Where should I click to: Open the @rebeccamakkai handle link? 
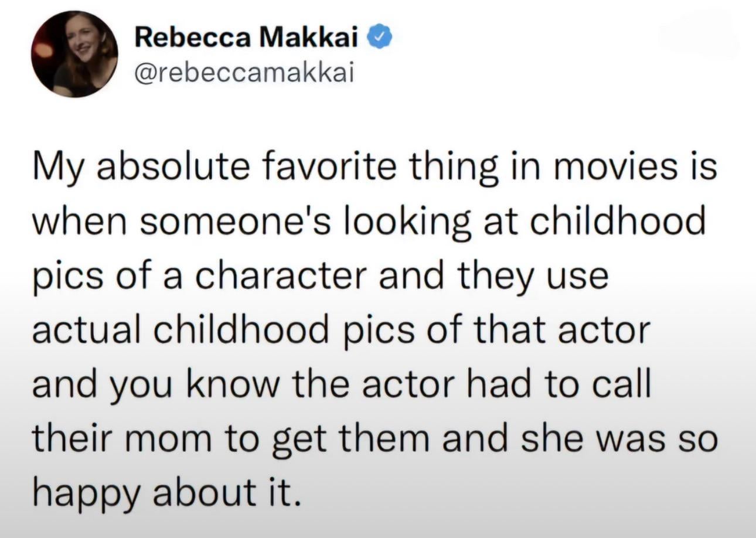click(244, 73)
